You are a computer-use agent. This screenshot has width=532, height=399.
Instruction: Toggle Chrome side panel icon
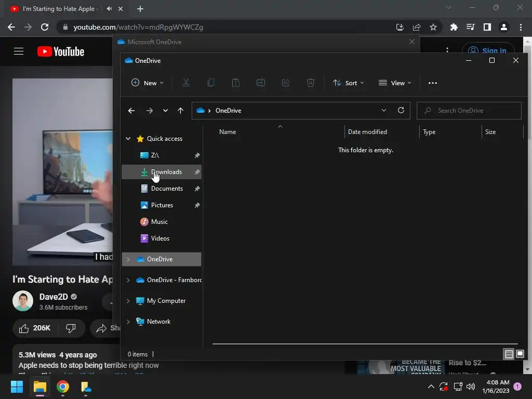tap(487, 27)
